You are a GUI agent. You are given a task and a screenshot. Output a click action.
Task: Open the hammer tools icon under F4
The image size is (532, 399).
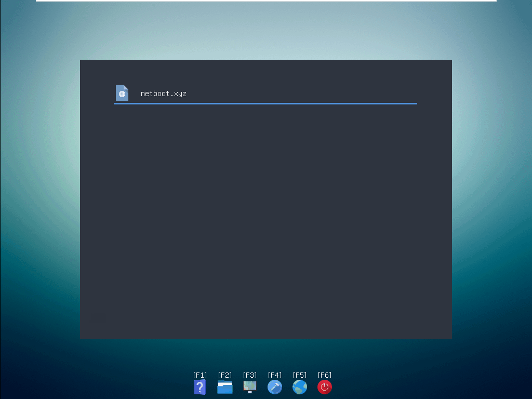tap(275, 387)
